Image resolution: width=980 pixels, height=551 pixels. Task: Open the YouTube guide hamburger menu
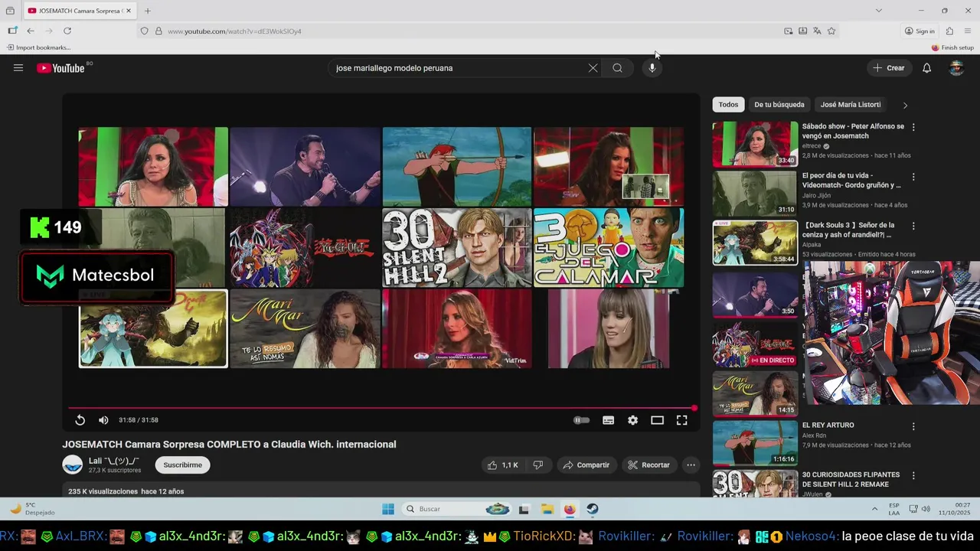(18, 68)
